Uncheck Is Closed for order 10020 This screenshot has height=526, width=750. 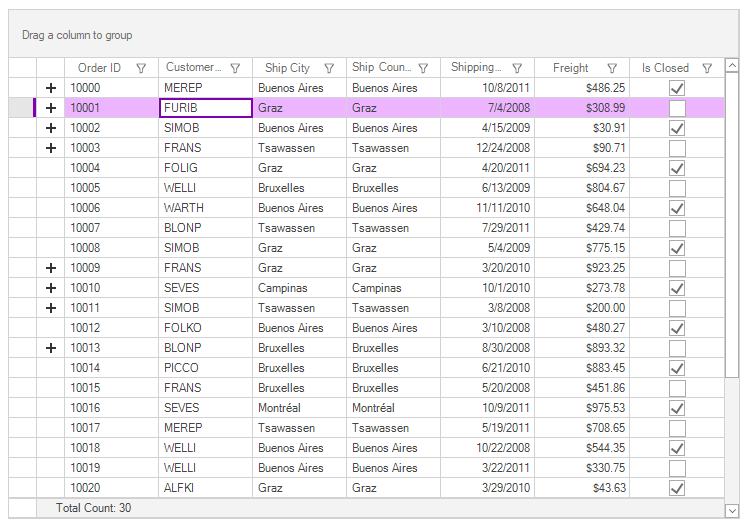pyautogui.click(x=677, y=488)
